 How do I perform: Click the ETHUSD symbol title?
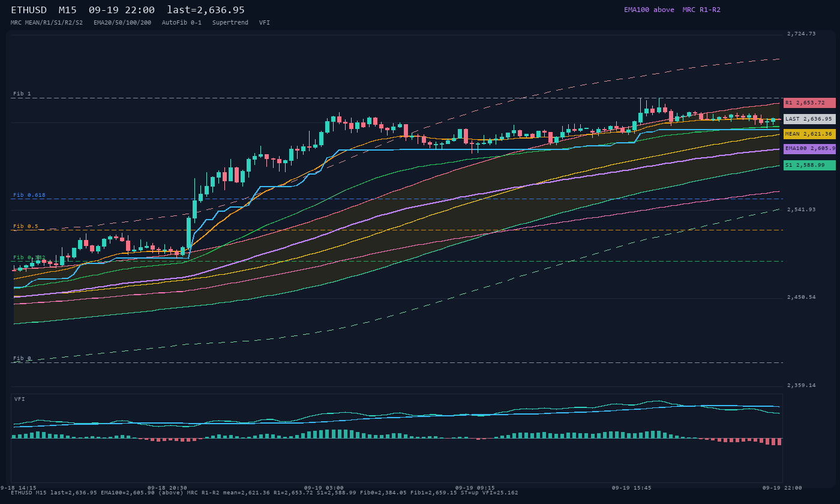(29, 10)
